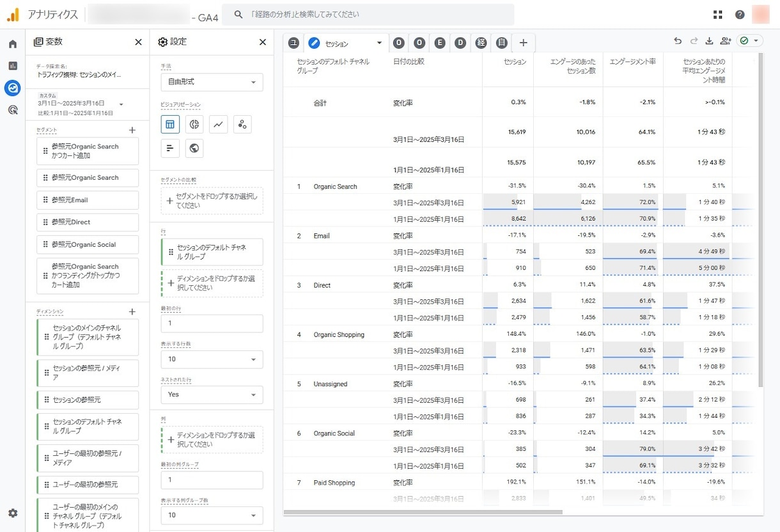Select the table visualization icon

pos(170,124)
